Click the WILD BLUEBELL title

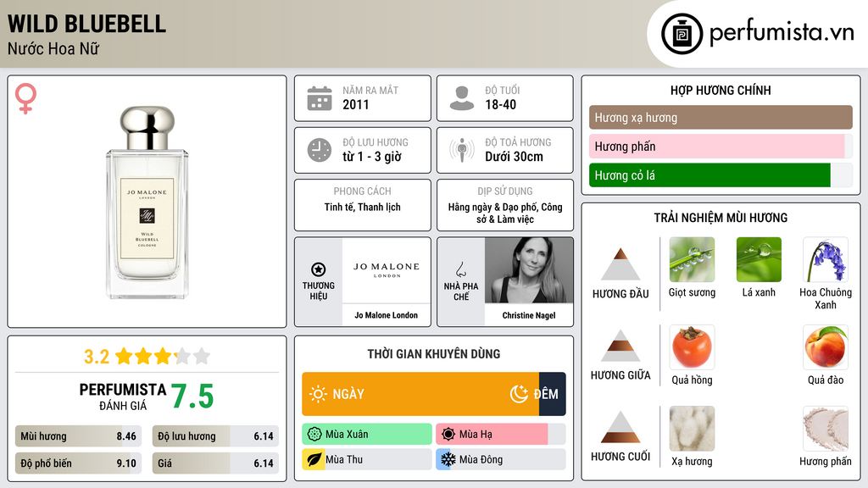[x=87, y=24]
